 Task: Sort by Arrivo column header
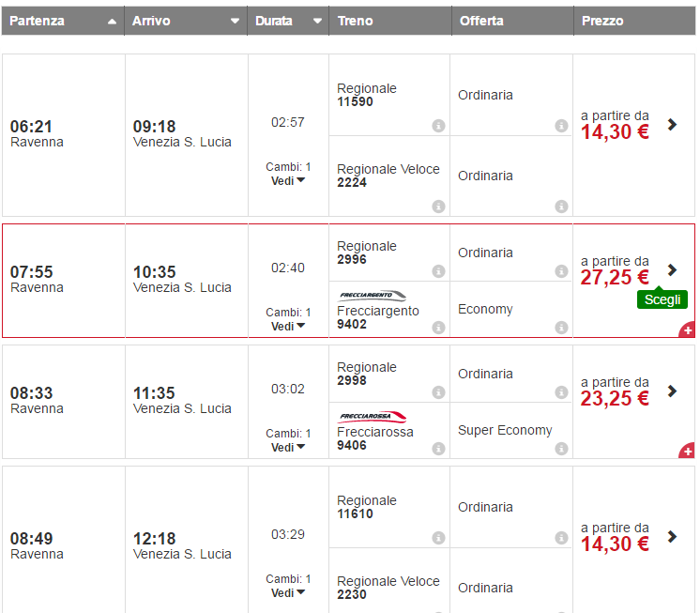pyautogui.click(x=186, y=21)
